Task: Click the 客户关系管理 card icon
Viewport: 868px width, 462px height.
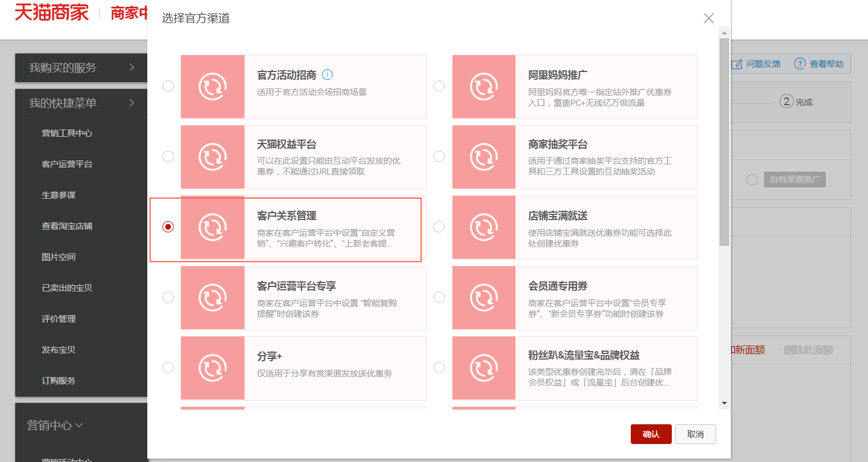Action: [213, 227]
